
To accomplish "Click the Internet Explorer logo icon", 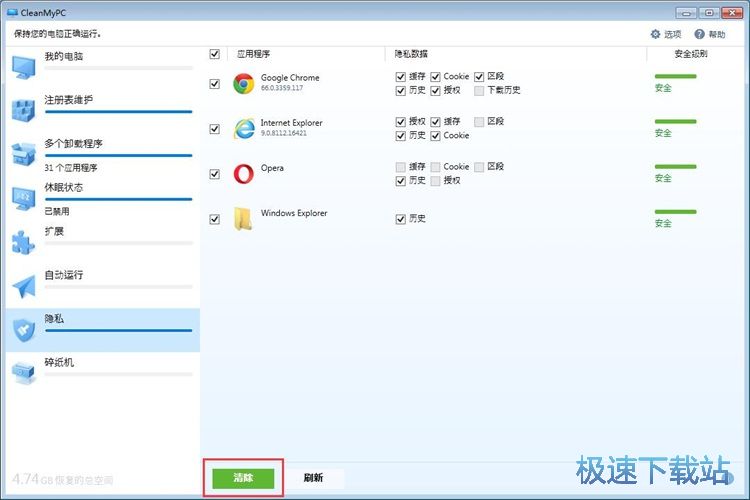I will coord(244,129).
